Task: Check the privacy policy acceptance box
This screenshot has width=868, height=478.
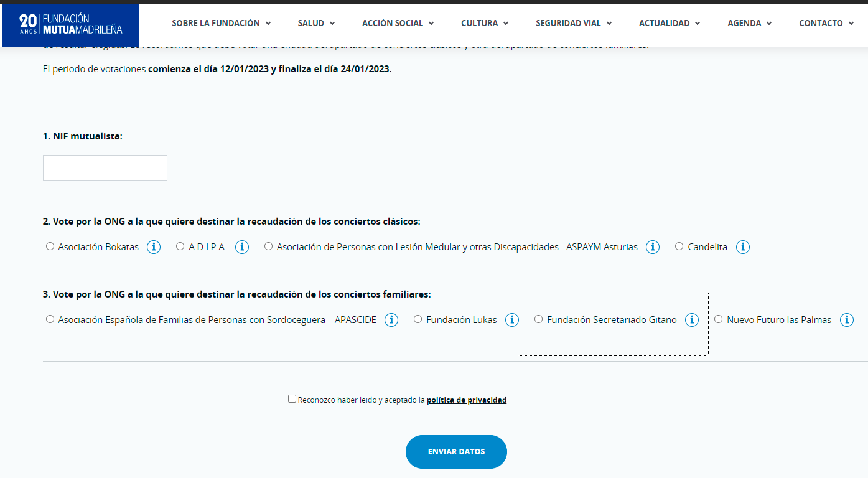Action: pyautogui.click(x=292, y=399)
